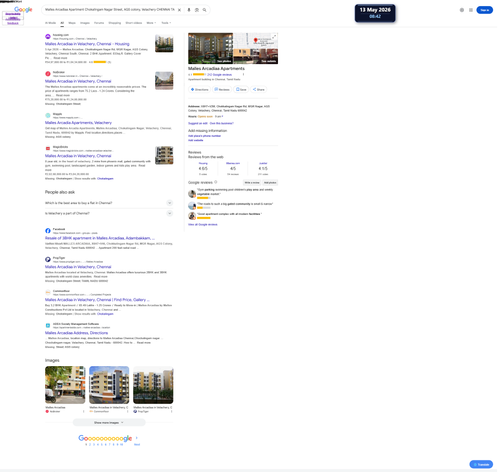The height and width of the screenshot is (472, 500).
Task: Expand the Hours dropdown arrow
Action: [222, 116]
